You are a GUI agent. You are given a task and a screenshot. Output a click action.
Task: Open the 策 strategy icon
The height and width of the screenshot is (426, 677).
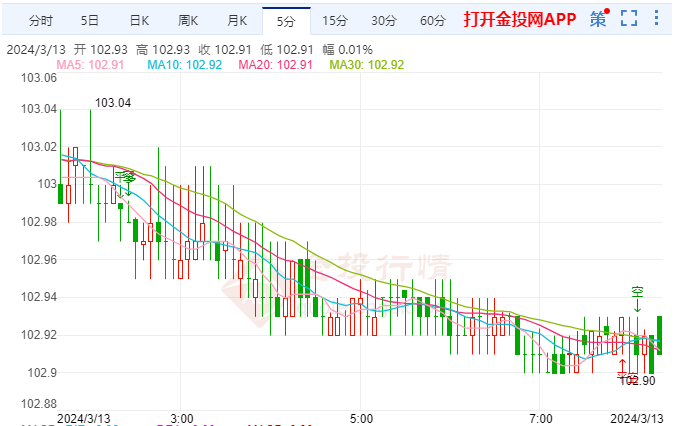(600, 19)
